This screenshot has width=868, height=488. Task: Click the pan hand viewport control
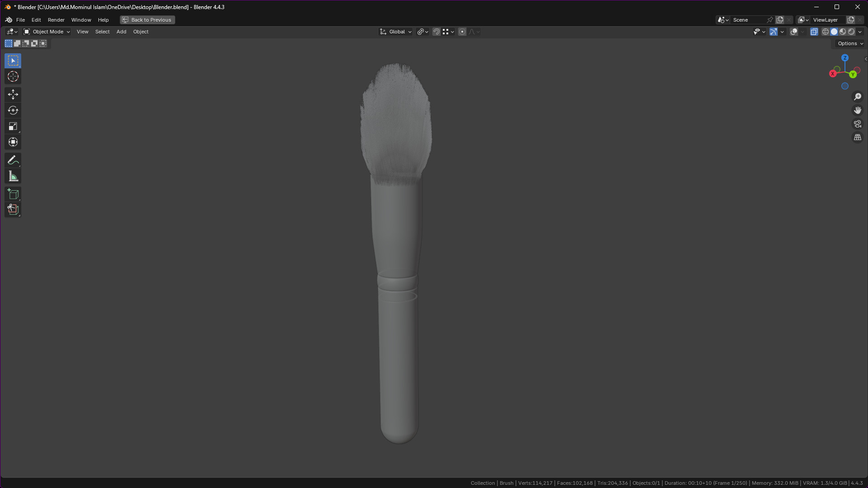[857, 110]
